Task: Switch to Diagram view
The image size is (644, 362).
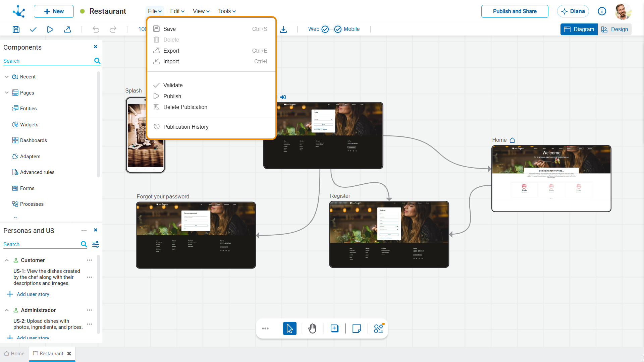Action: [579, 29]
